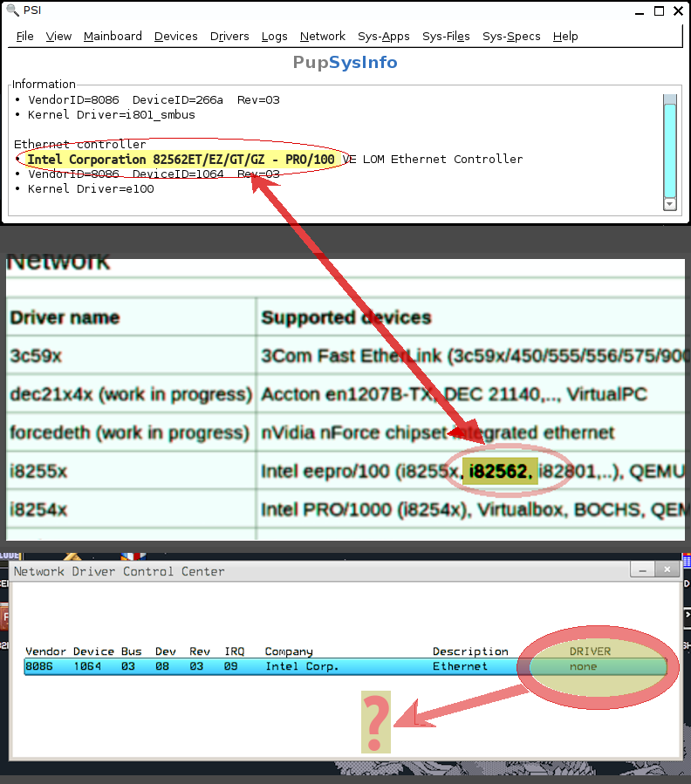The width and height of the screenshot is (691, 784).
Task: Close the Network Driver Control Center window
Action: pos(667,569)
